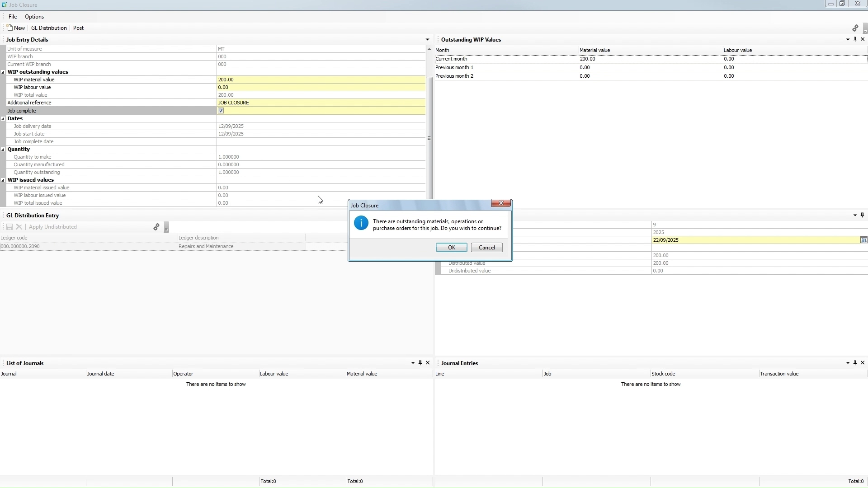Screen dimensions: 868x488
Task: Open the gear options icon near Apply Undistributed
Action: pyautogui.click(x=156, y=227)
